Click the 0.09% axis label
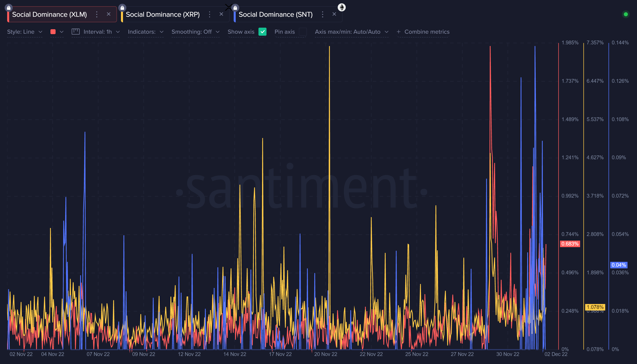This screenshot has width=637, height=364. tap(619, 157)
